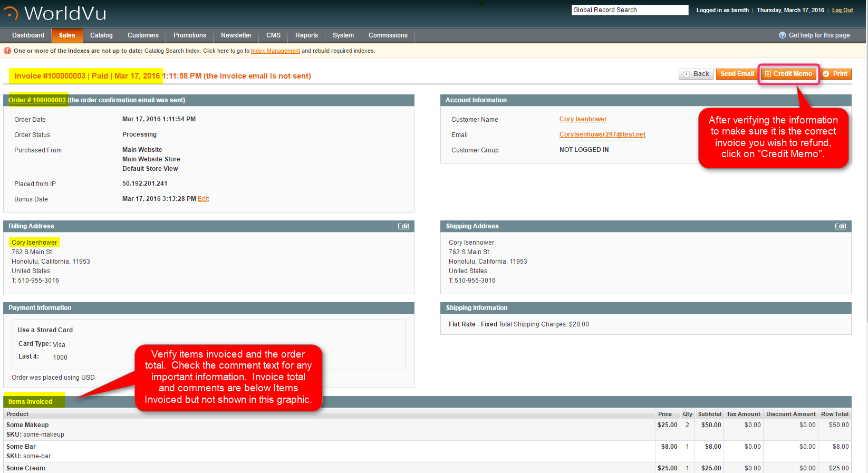Open the Catalog menu
The height and width of the screenshot is (473, 868).
click(101, 35)
